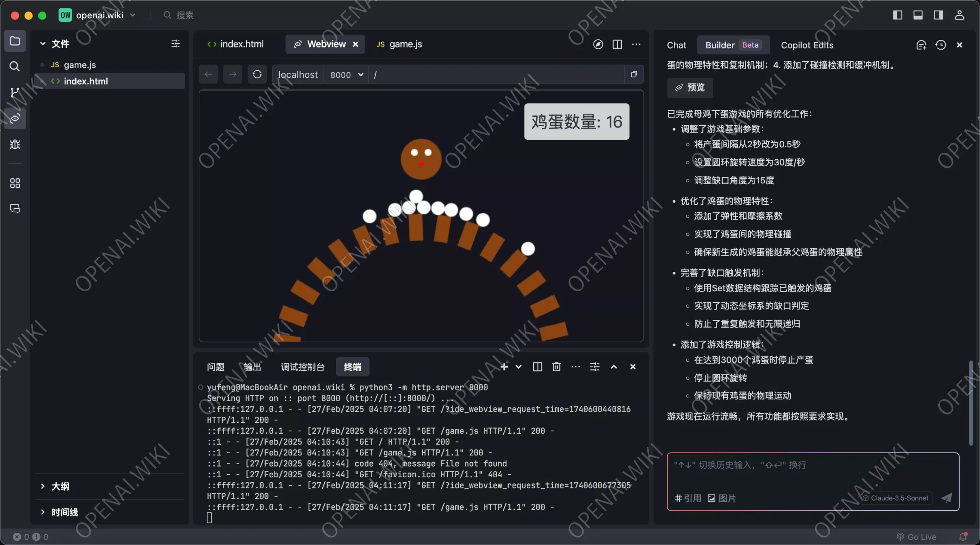The width and height of the screenshot is (980, 545).
Task: Switch to the Chat tab
Action: pyautogui.click(x=676, y=45)
